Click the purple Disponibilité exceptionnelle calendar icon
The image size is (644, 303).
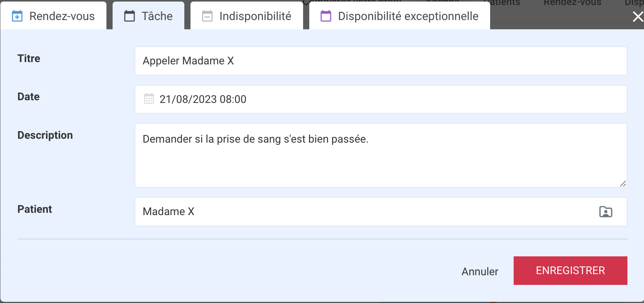[x=326, y=16]
